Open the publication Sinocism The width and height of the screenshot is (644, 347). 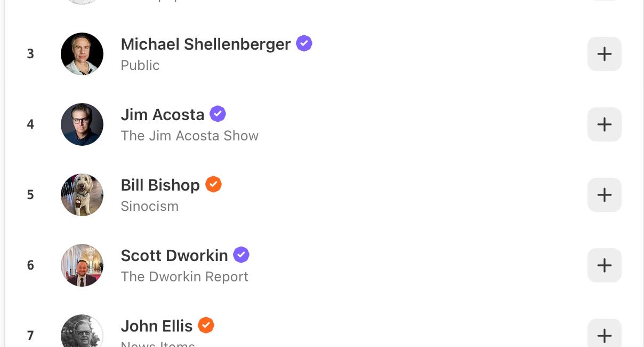tap(150, 206)
